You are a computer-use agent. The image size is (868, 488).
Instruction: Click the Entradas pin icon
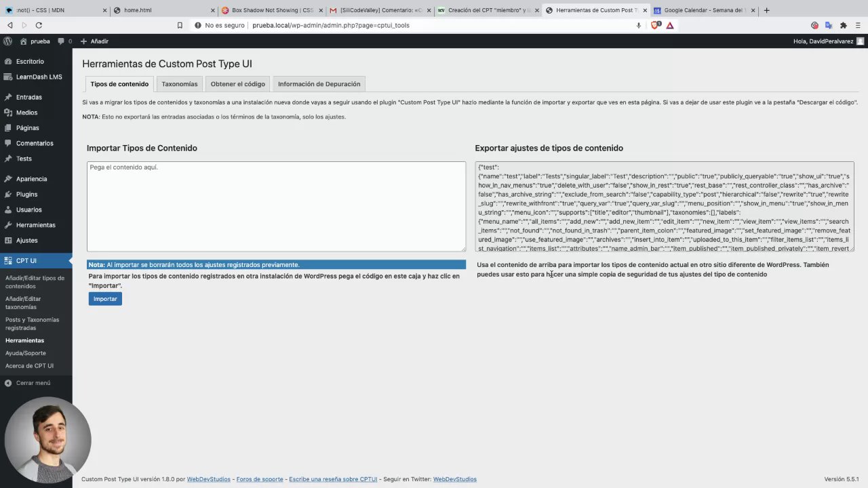pos(8,97)
